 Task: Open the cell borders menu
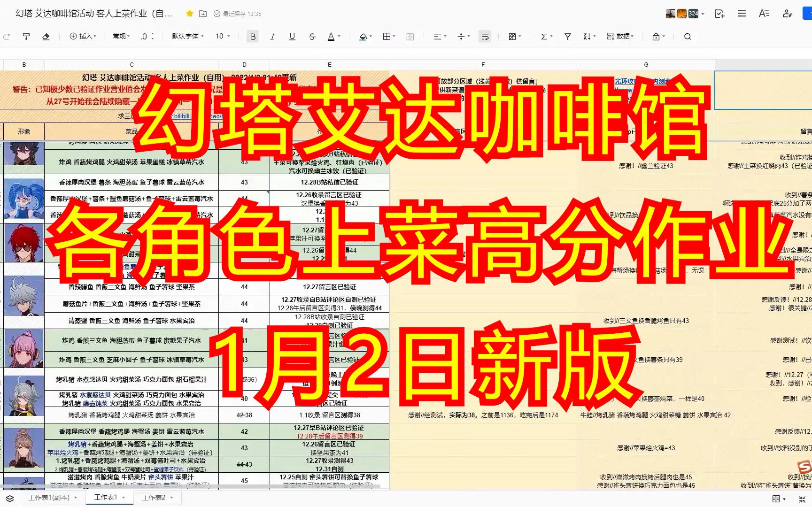(x=389, y=37)
